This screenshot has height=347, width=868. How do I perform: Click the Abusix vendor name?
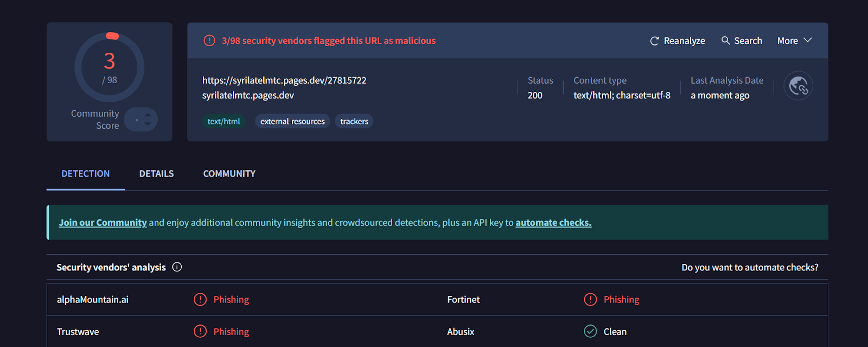click(x=461, y=332)
